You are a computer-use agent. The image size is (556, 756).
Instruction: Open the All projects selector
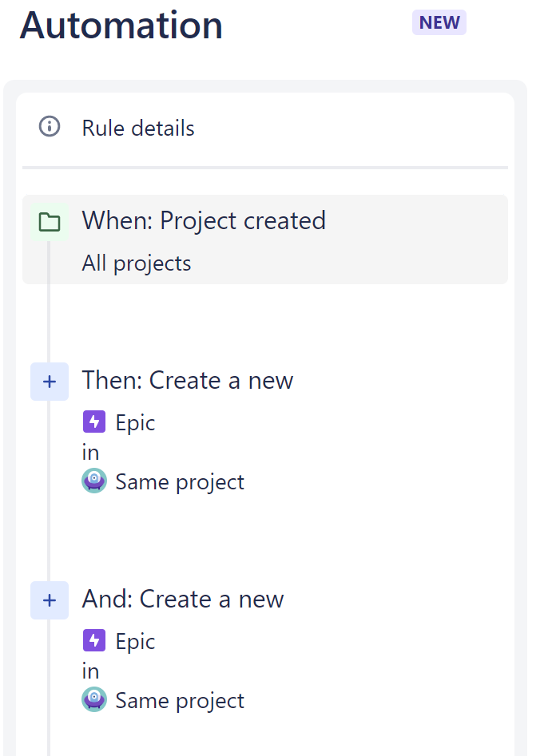pos(136,263)
